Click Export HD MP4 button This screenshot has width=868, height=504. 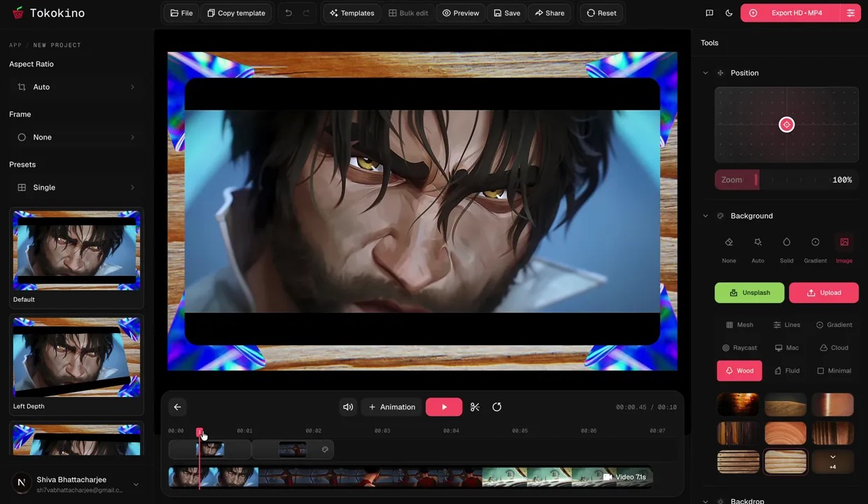click(791, 13)
